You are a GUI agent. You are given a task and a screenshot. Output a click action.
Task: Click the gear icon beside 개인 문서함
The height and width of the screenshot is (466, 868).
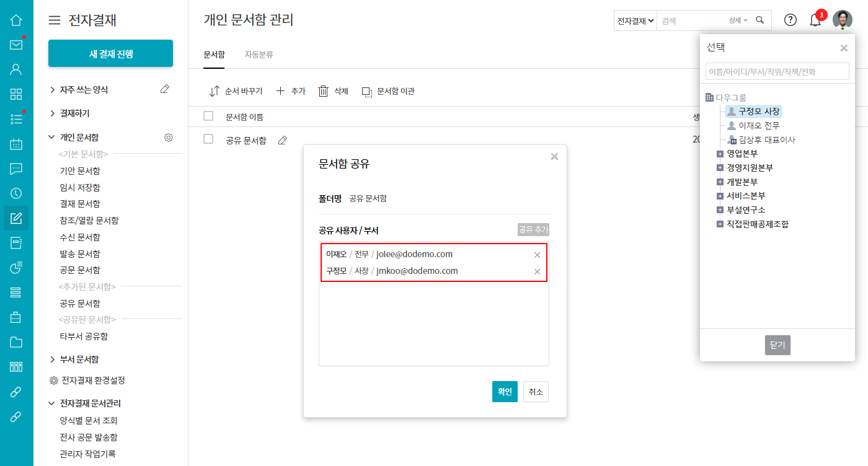[169, 138]
